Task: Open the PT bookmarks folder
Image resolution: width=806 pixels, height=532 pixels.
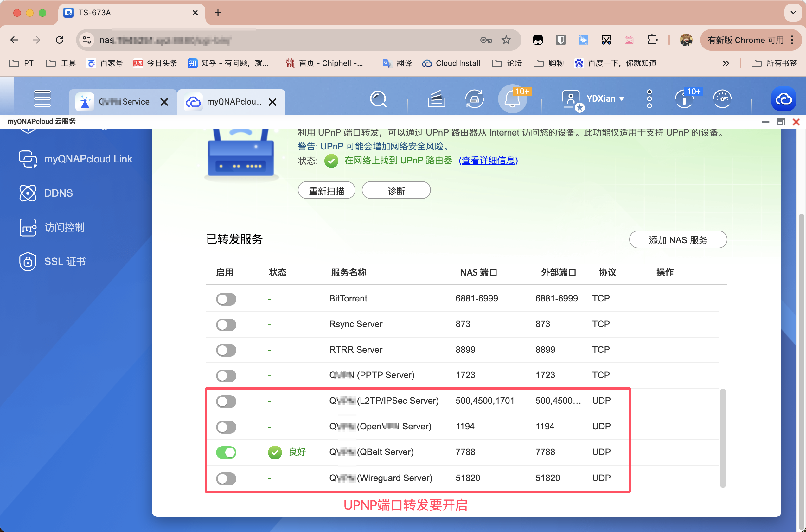Action: click(21, 63)
